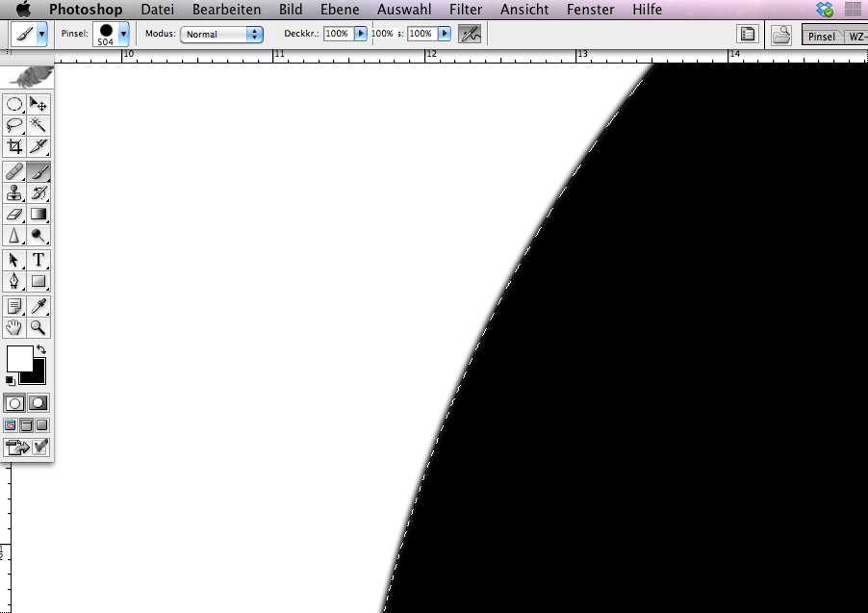The height and width of the screenshot is (613, 868).
Task: Expand the Pinsel brush preset picker
Action: (x=123, y=34)
